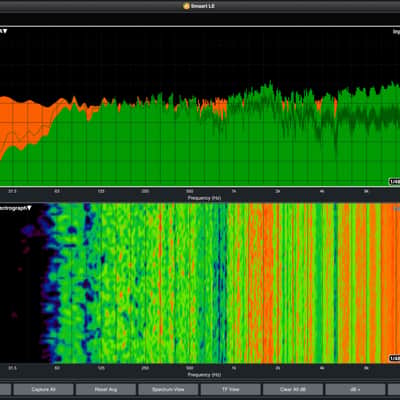Click the Clear All dB button

point(293,389)
